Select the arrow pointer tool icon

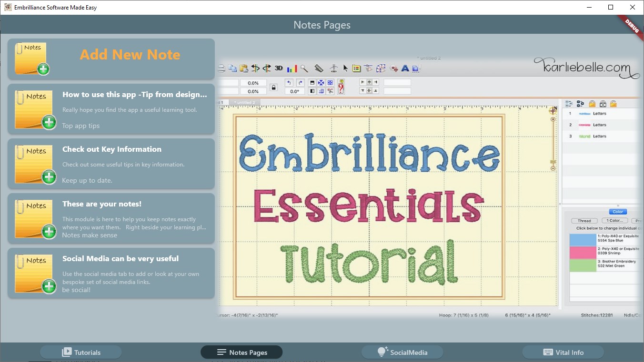point(345,68)
